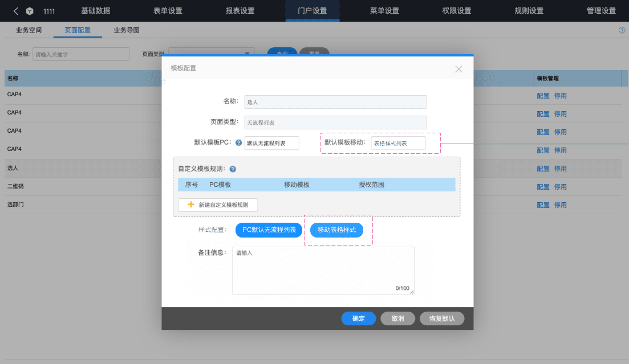The image size is (629, 364).
Task: Switch to the 页面配置 tab
Action: pyautogui.click(x=78, y=30)
